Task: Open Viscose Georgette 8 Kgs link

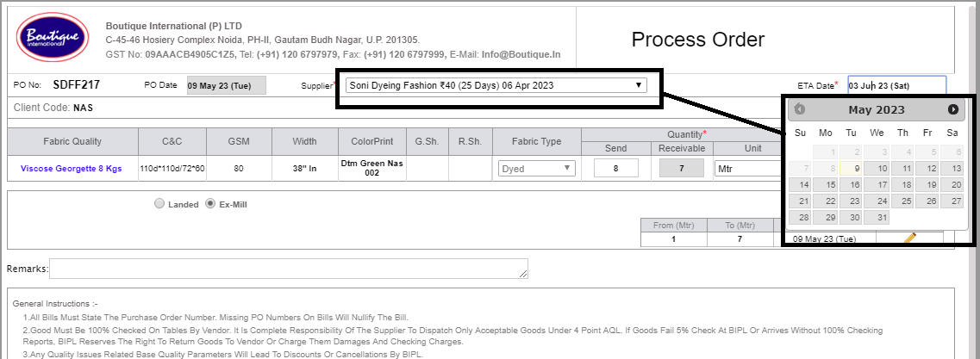Action: tap(72, 169)
